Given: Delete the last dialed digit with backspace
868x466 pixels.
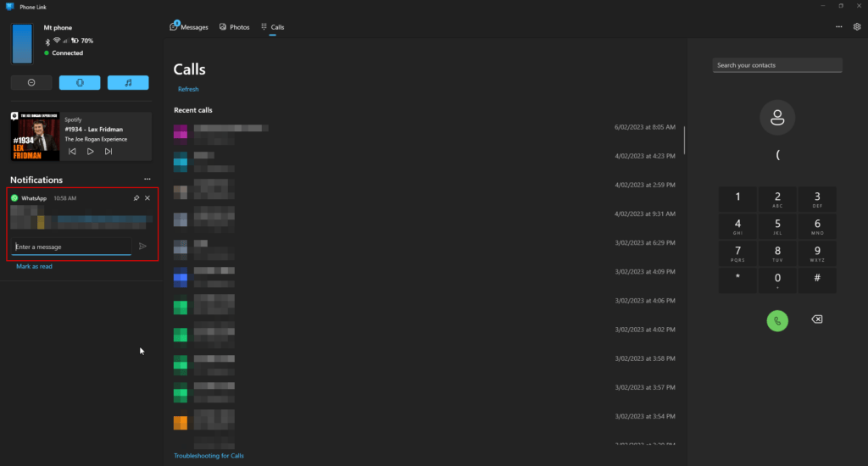Looking at the screenshot, I should click(x=816, y=319).
